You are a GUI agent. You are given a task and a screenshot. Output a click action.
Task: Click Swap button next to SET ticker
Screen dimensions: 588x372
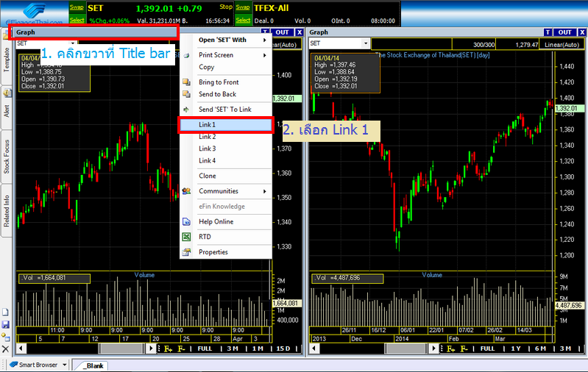tap(77, 7)
